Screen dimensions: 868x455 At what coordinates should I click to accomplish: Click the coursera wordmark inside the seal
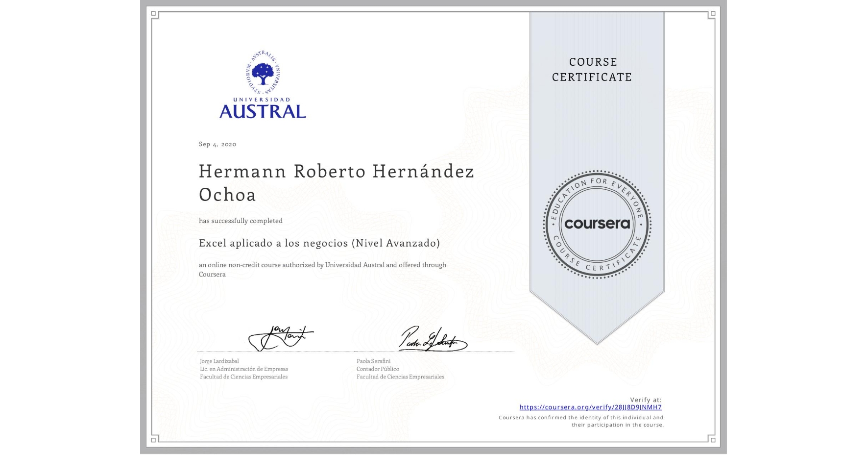click(597, 224)
